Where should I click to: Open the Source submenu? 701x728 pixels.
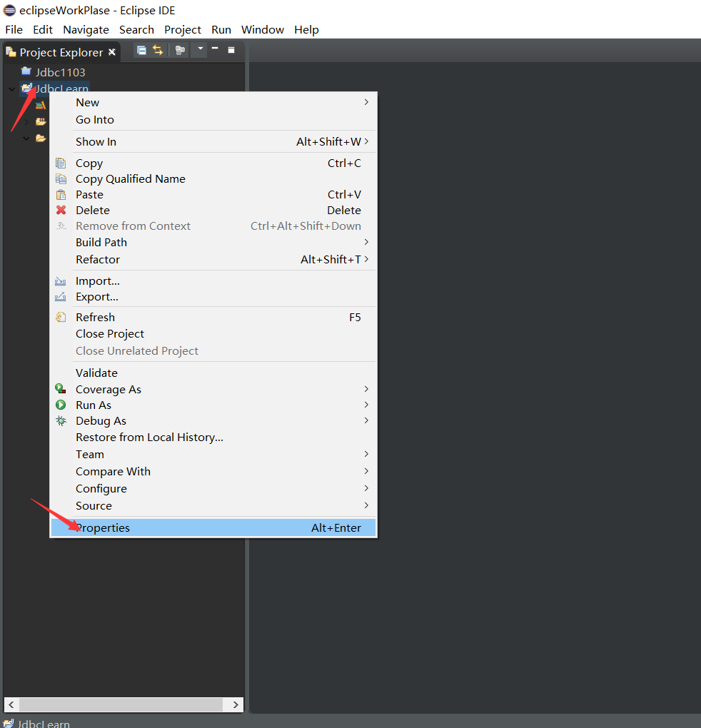(213, 505)
